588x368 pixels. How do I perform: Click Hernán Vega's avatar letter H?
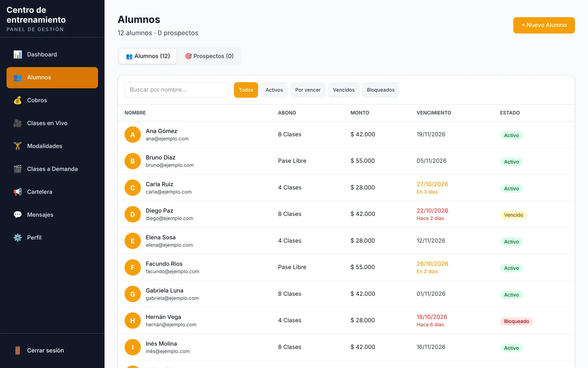pos(133,321)
